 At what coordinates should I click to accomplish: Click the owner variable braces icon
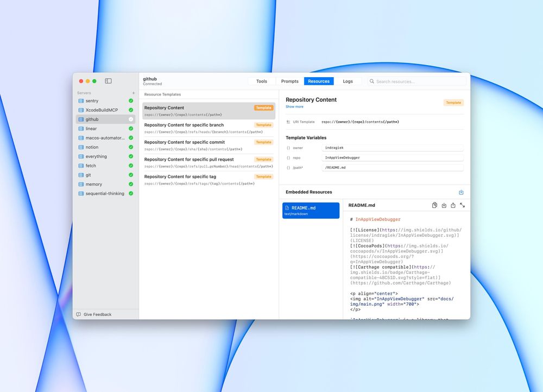(288, 148)
